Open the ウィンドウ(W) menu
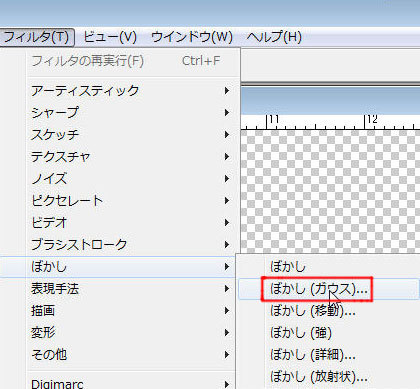 pyautogui.click(x=192, y=37)
